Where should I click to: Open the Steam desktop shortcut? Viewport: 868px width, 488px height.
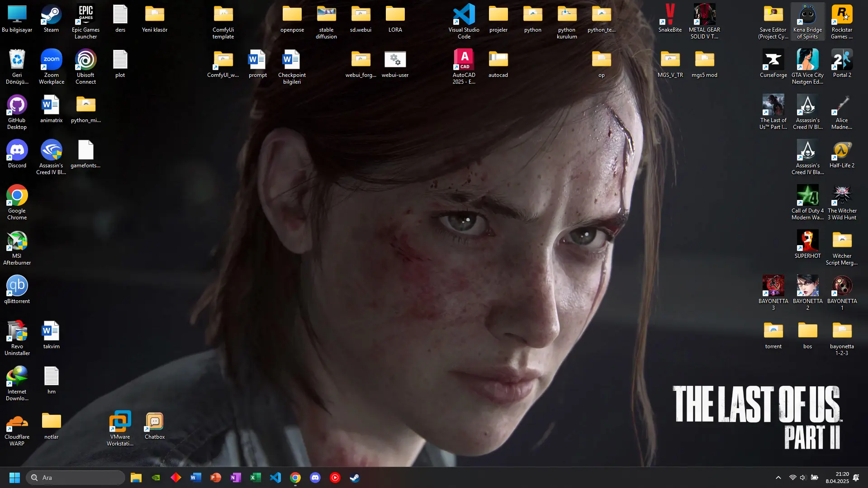(51, 19)
